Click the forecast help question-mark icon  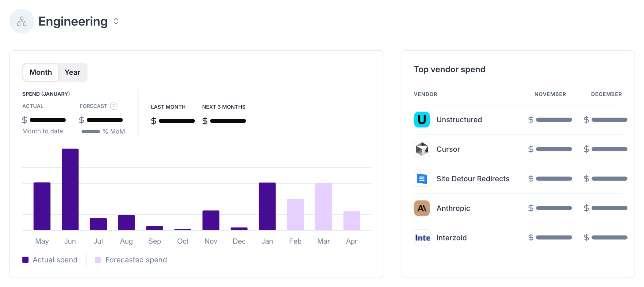point(114,106)
